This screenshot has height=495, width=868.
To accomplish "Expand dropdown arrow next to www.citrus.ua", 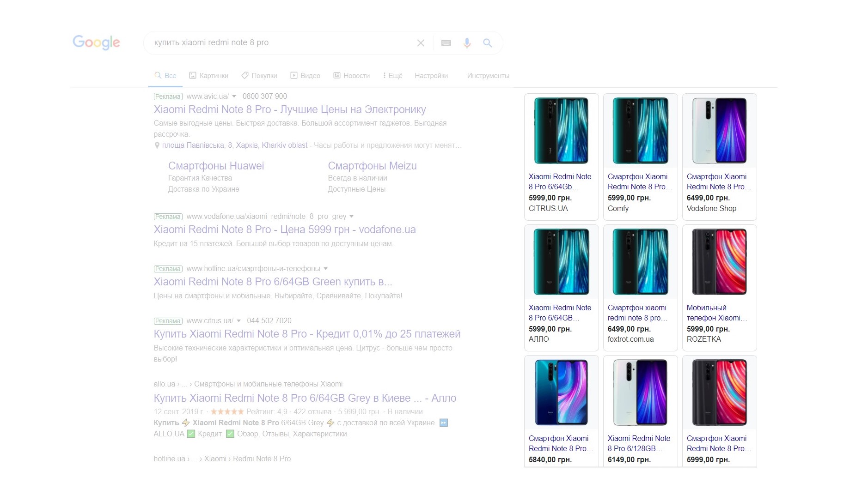I will 238,321.
